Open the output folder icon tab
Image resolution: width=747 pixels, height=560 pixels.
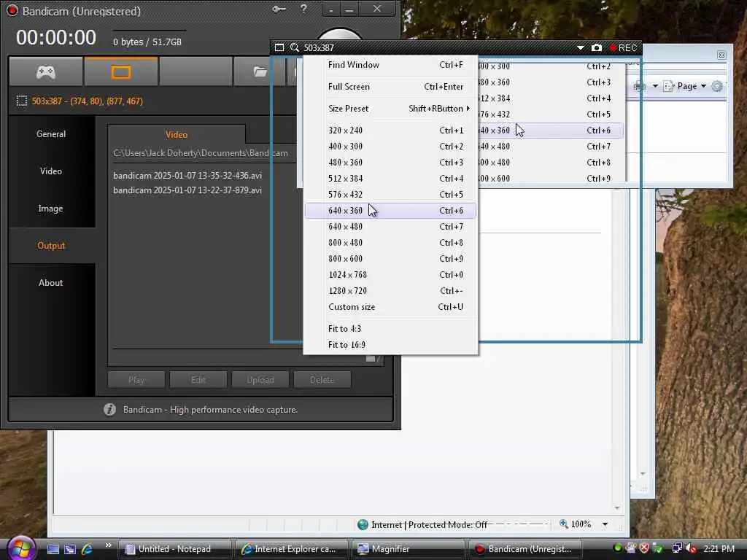click(260, 72)
